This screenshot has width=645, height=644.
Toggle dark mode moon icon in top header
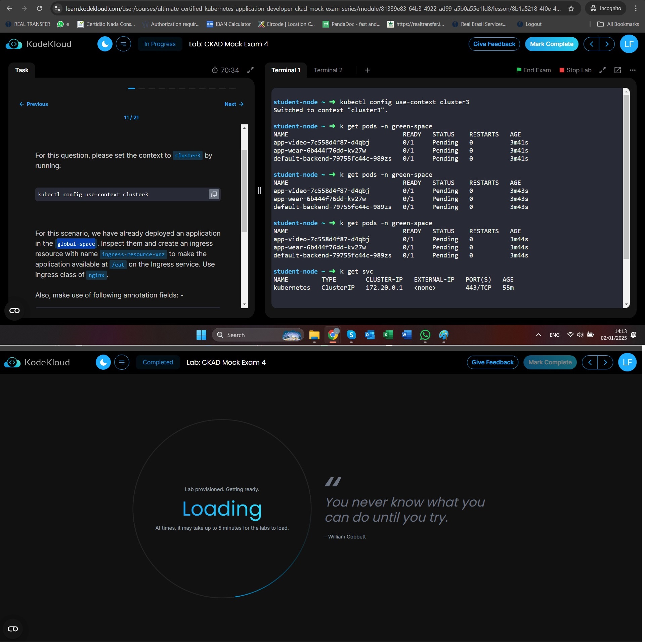point(105,44)
